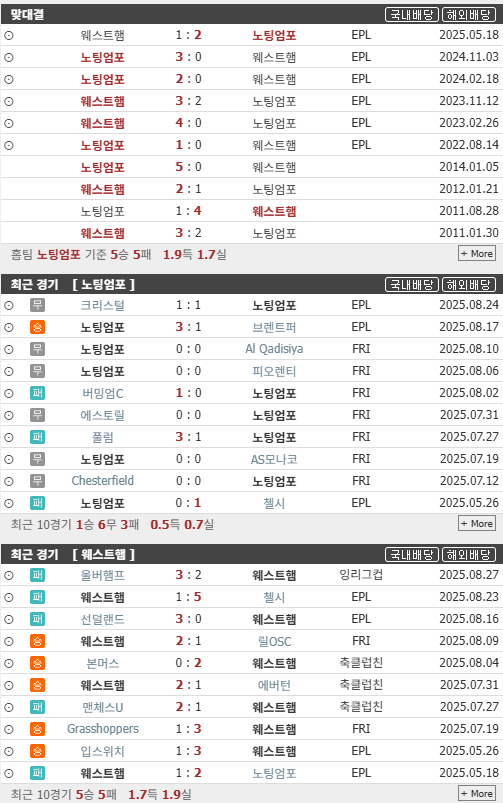Open 에버턴 team link

tap(274, 686)
